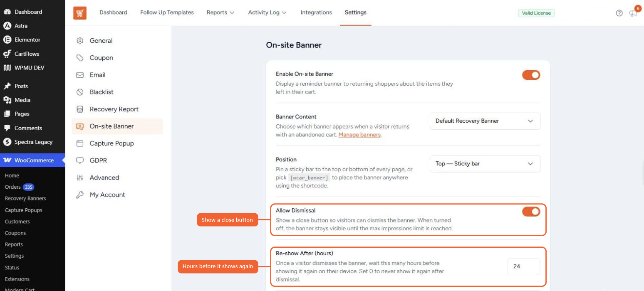Viewport: 644px width, 291px height.
Task: Click the Astra logo icon
Action: (7, 26)
